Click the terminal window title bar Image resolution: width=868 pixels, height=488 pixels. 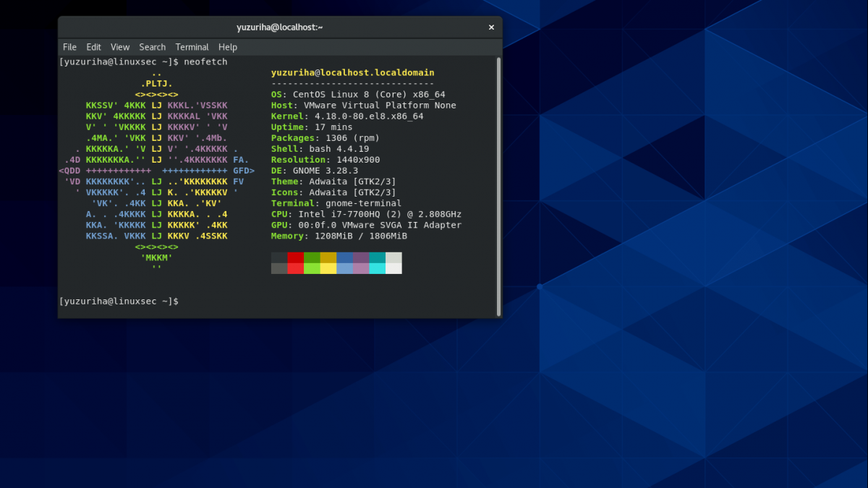279,27
